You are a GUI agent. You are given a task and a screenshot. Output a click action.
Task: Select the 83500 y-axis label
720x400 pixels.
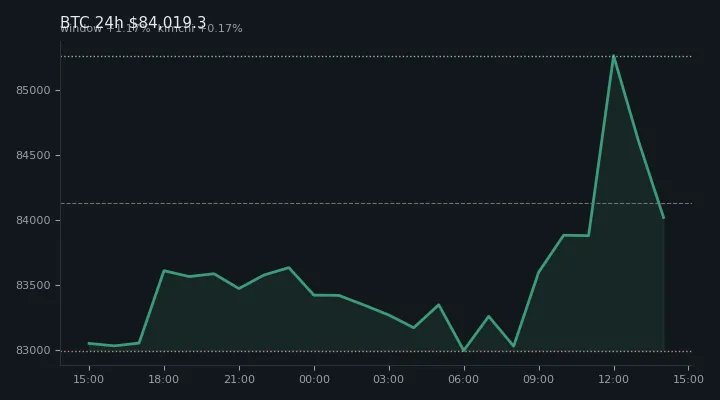(33, 286)
